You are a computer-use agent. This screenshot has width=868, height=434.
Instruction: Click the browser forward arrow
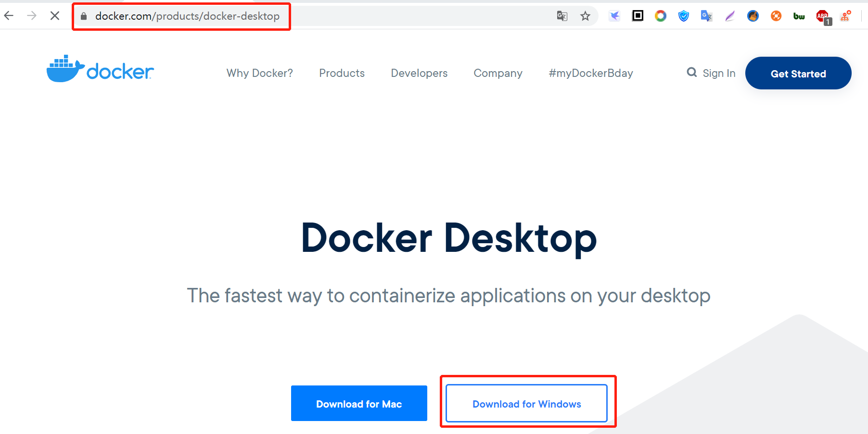[32, 16]
